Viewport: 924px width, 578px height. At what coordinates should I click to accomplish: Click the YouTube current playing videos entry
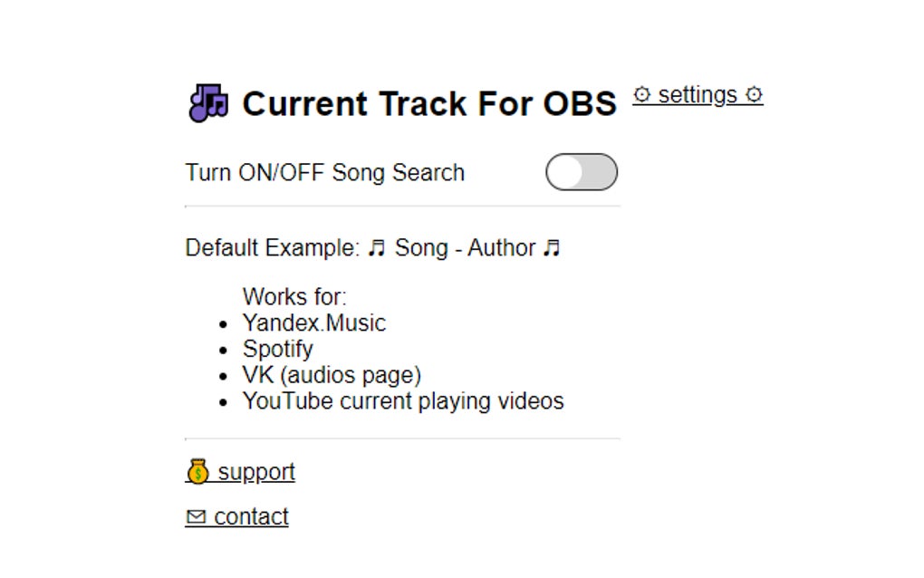point(403,400)
